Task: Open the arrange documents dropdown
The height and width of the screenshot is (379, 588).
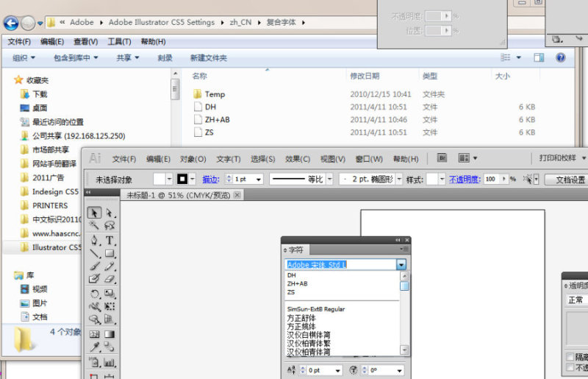Action: click(x=467, y=158)
